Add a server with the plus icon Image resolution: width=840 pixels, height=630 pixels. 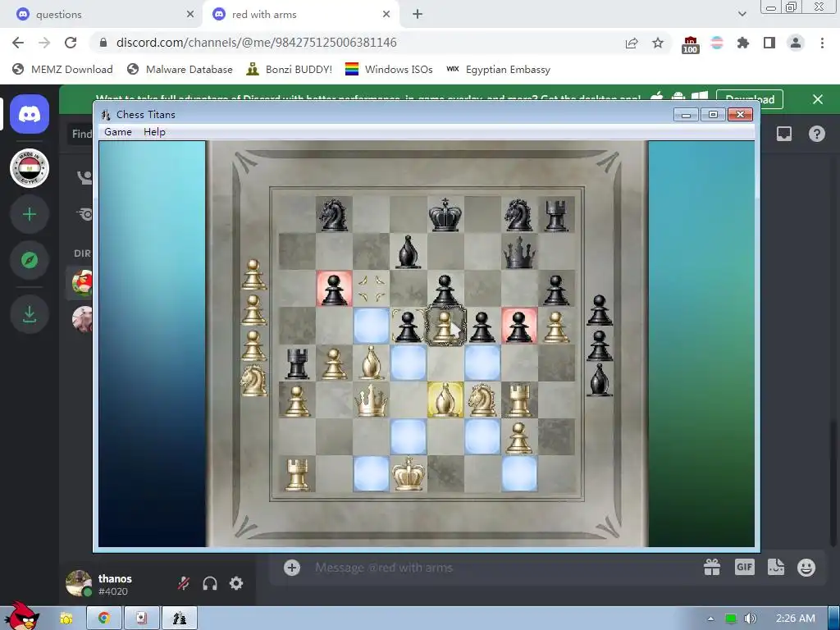pyautogui.click(x=30, y=214)
